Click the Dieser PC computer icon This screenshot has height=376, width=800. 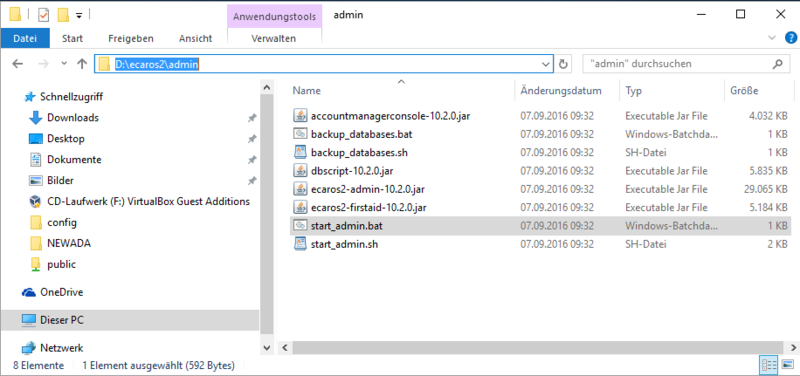click(29, 320)
